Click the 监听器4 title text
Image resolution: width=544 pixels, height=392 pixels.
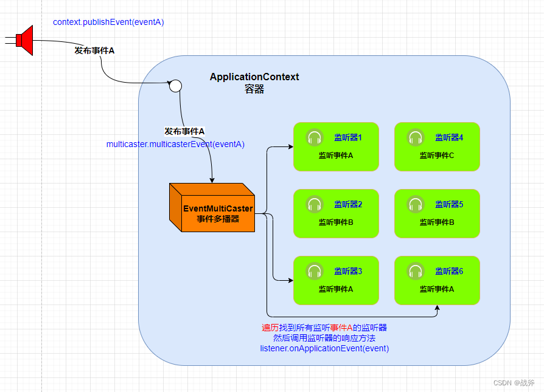449,137
